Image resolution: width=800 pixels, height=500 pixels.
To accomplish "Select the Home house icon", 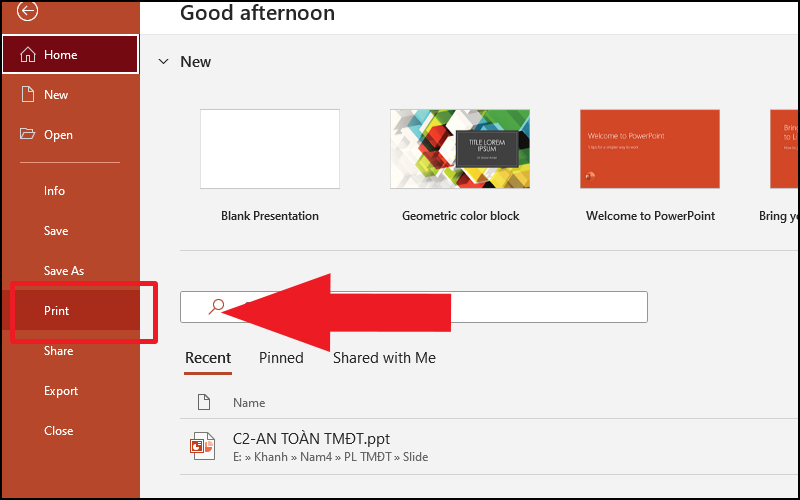I will 28,55.
